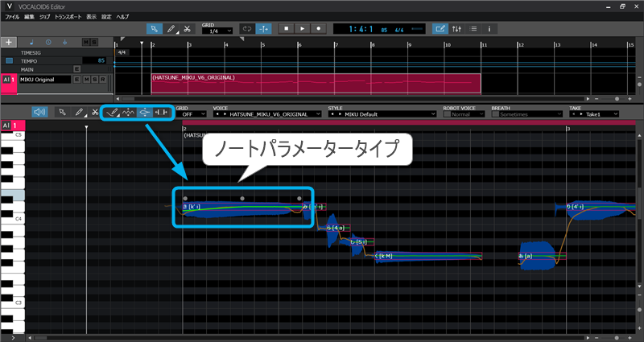Select arrow tool in musical editor toolbar

pyautogui.click(x=63, y=112)
